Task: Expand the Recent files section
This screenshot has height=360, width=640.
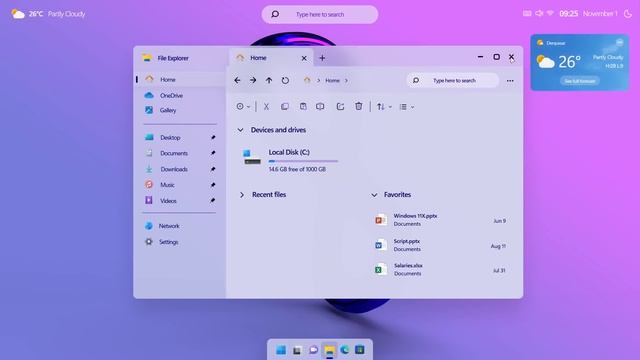Action: tap(242, 195)
